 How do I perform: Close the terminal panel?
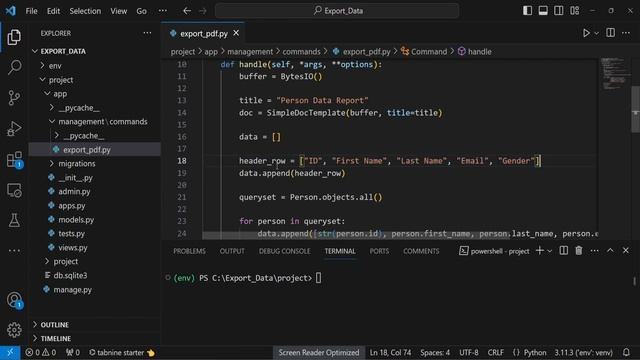pyautogui.click(x=626, y=251)
